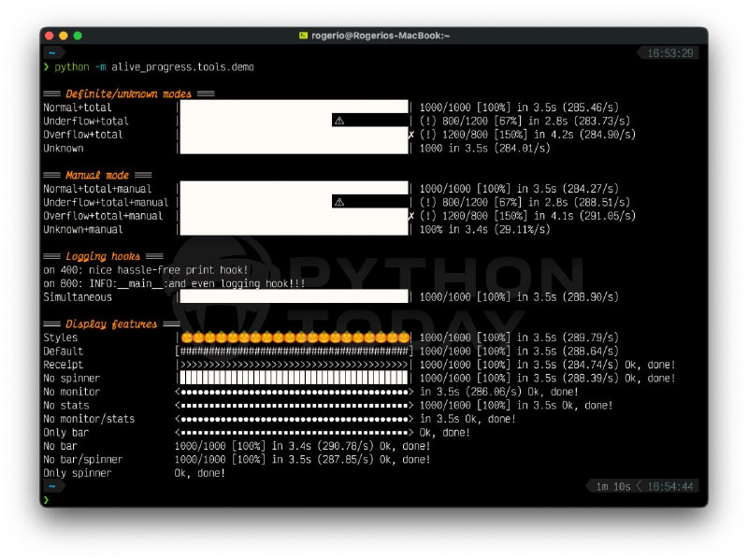Click the "Definite/unknown modes" section heading
Image resolution: width=748 pixels, height=560 pixels.
coord(128,93)
